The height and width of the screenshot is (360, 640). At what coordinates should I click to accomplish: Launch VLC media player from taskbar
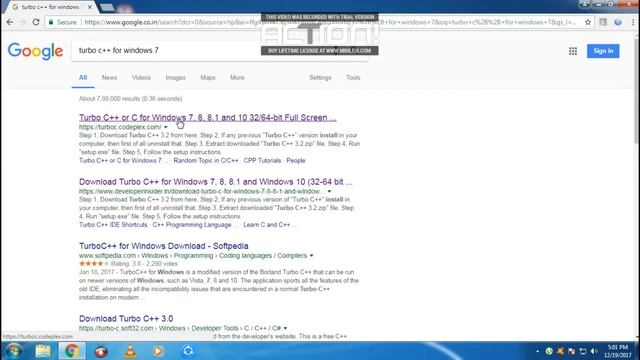point(130,351)
